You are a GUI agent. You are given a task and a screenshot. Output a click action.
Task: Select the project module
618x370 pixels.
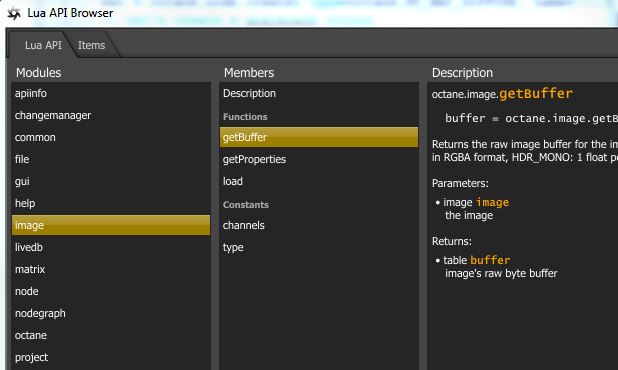pos(111,357)
